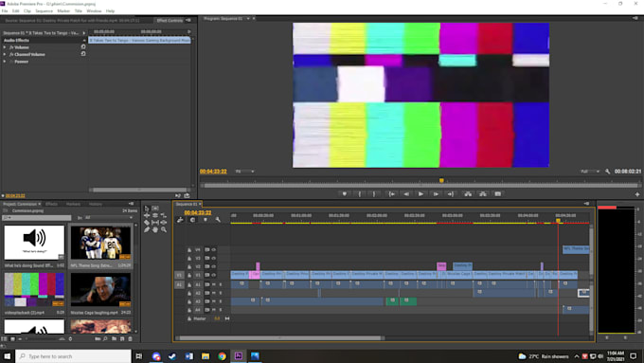Select the Pen tool
644x363 pixels.
pos(147,229)
